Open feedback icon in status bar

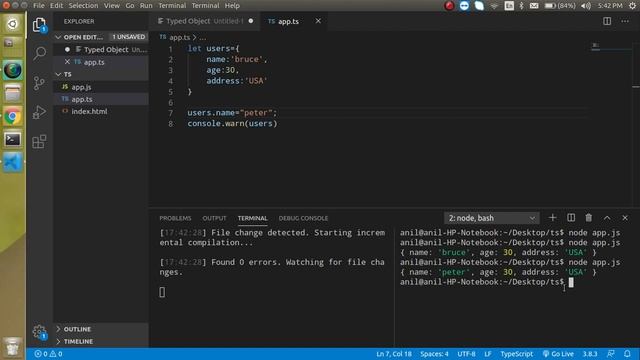(611, 354)
